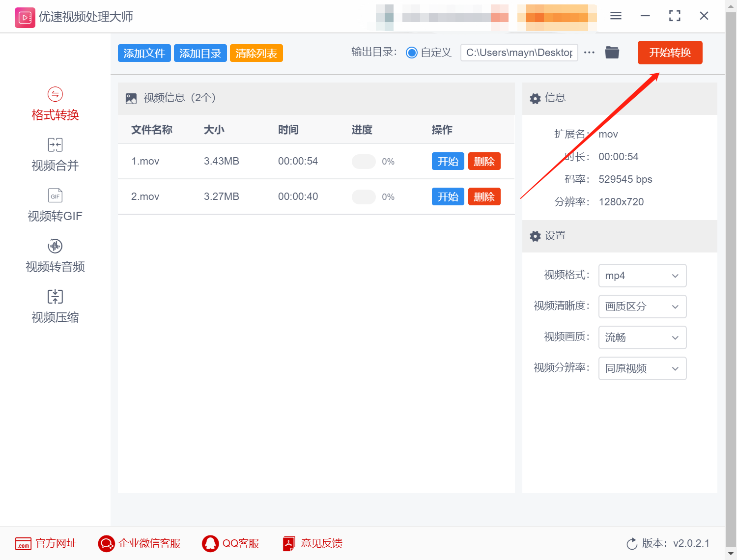Open the 视频格式 mp4 dropdown
The width and height of the screenshot is (737, 560).
point(642,276)
